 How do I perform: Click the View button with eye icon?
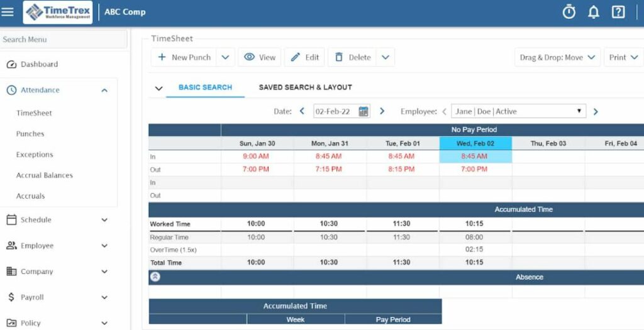tap(260, 57)
